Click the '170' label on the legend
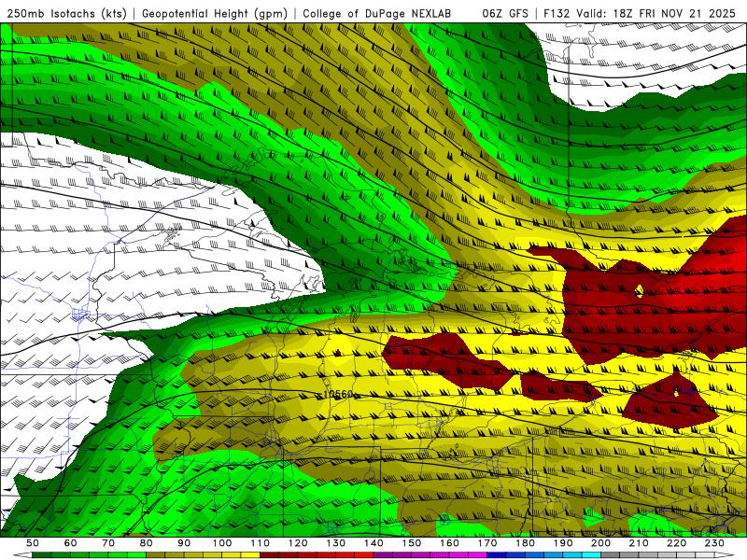Image resolution: width=747 pixels, height=560 pixels. click(487, 543)
